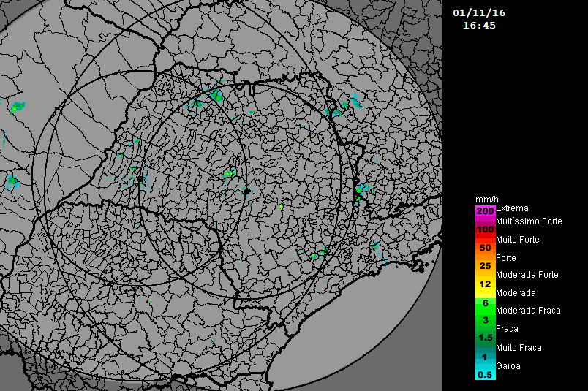The image size is (588, 391).
Task: Click the Muito Fraca legend label
Action: (519, 348)
